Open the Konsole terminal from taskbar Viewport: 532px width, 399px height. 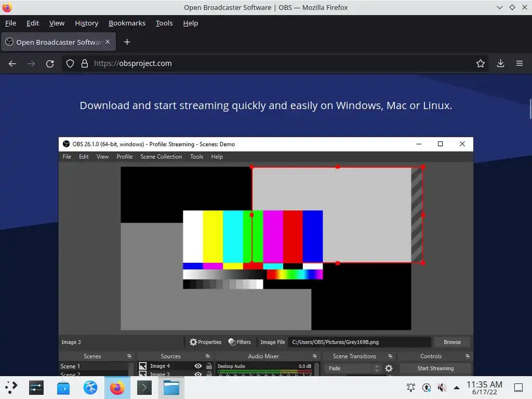tap(144, 388)
